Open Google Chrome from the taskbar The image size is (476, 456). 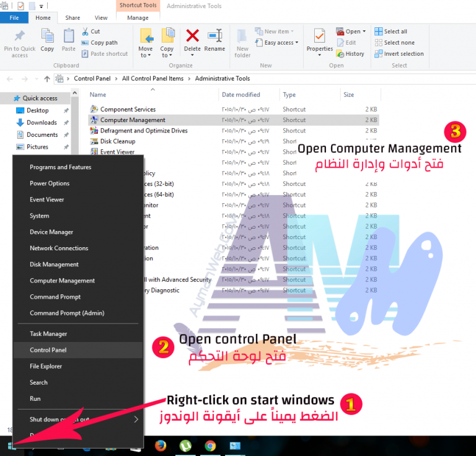click(x=210, y=445)
